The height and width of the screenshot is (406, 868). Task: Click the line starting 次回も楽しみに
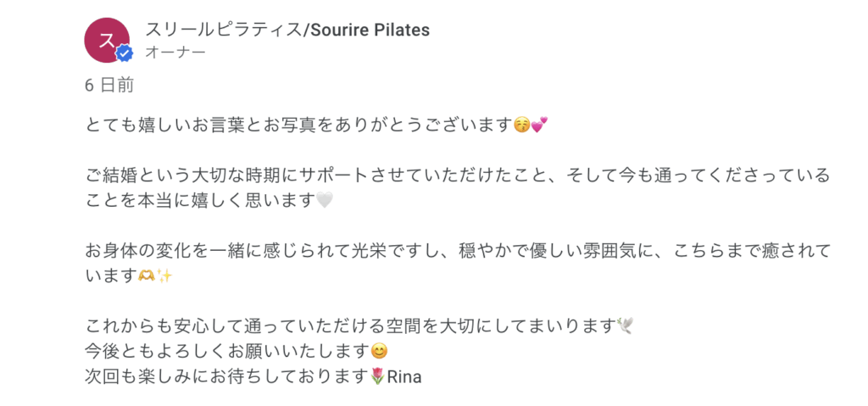(x=228, y=375)
